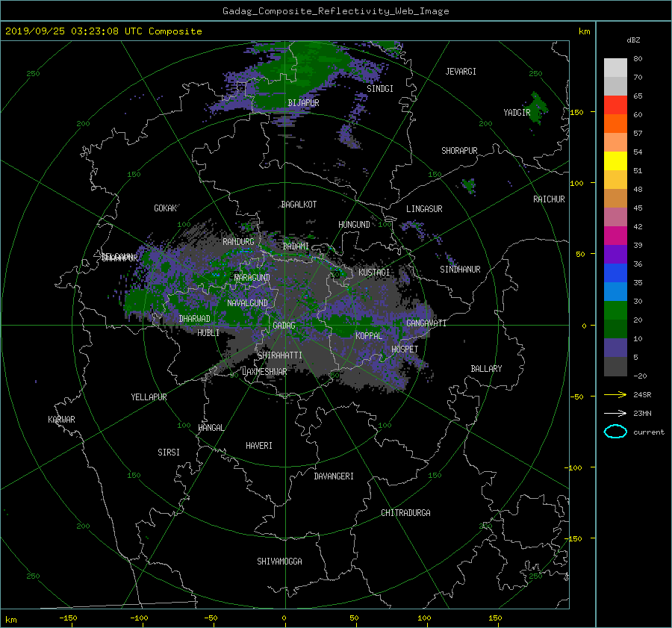
Task: Click the HANGAL city label
Action: (211, 428)
